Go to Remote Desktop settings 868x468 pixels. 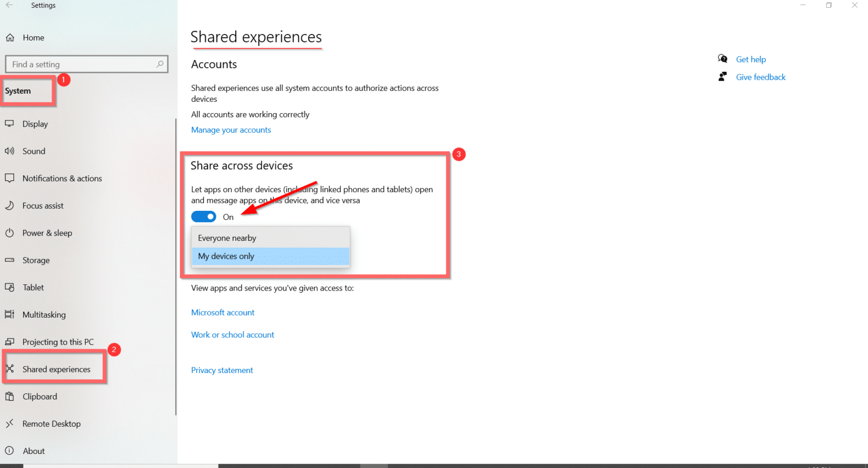tap(51, 423)
